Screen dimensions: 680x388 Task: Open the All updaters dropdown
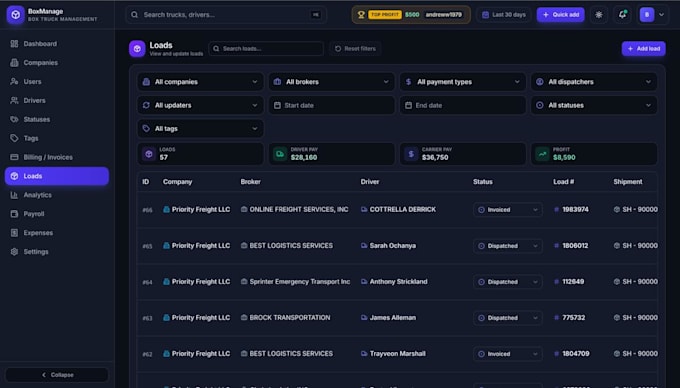pyautogui.click(x=200, y=105)
